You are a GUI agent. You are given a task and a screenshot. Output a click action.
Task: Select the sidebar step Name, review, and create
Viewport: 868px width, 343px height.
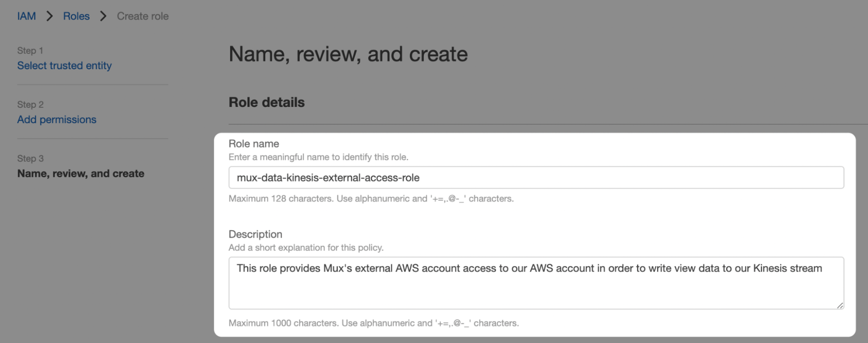(x=81, y=174)
